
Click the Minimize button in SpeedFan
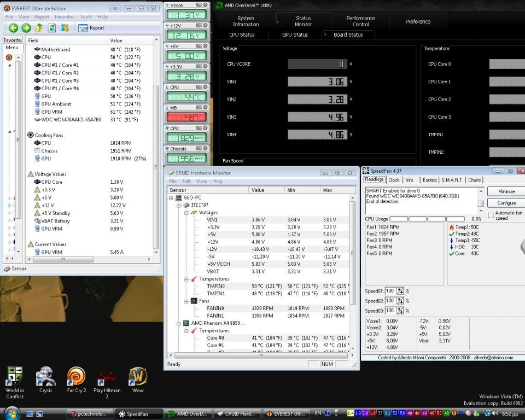click(506, 191)
